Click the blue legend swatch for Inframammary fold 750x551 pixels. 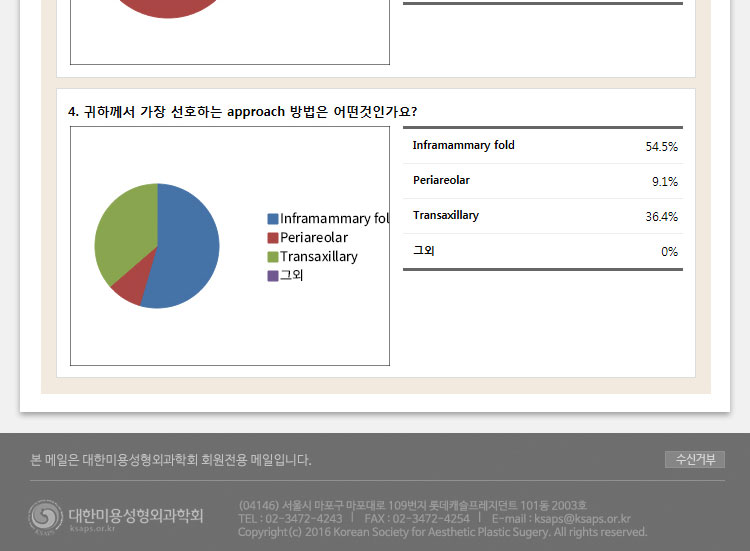(x=272, y=219)
